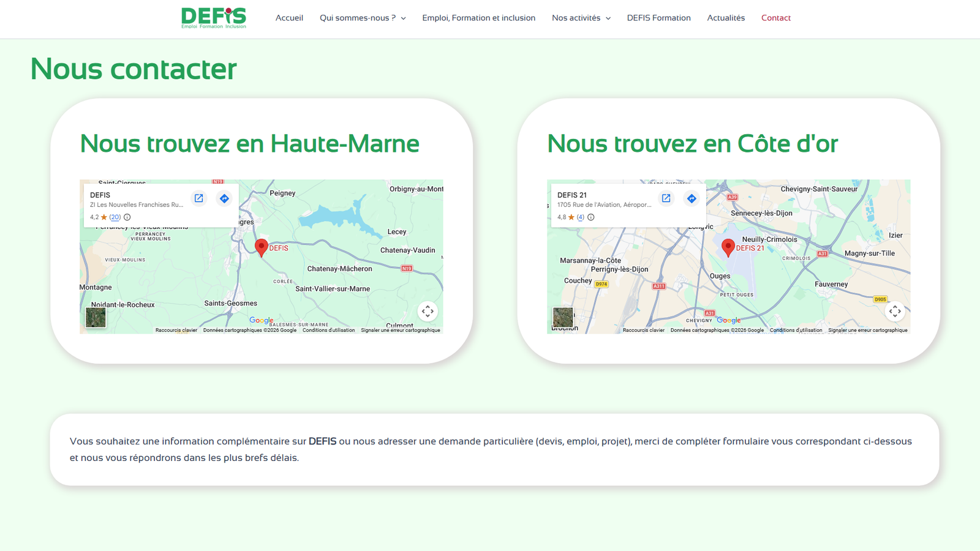
Task: Click the Neuilly-Crimolois map label
Action: pyautogui.click(x=769, y=239)
